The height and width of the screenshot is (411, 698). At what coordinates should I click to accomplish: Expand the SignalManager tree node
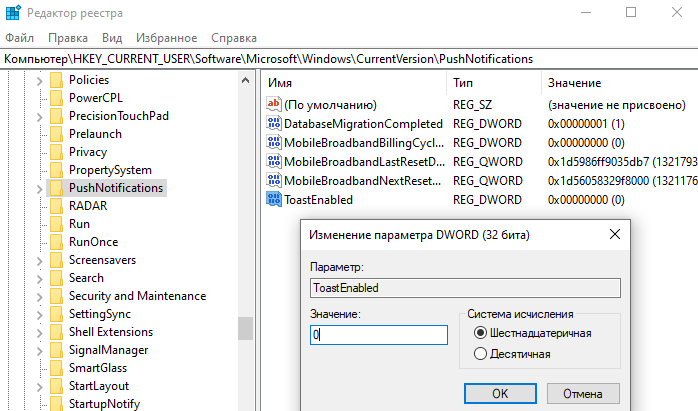point(39,351)
